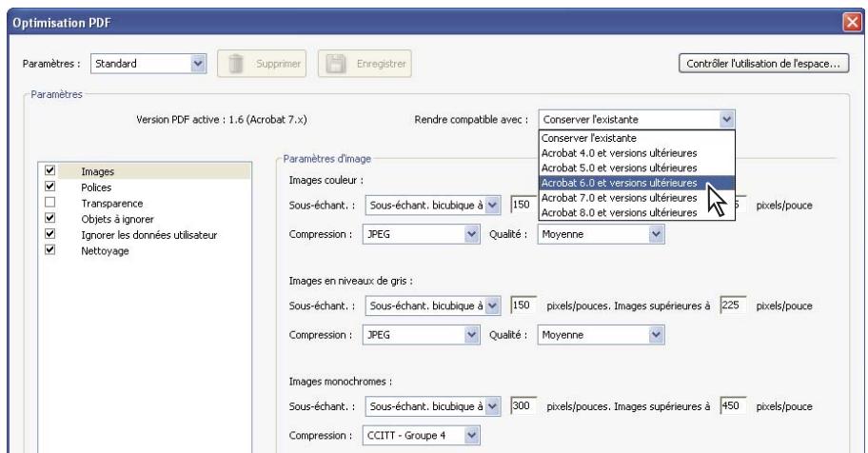Click monochrome 300 resolution field
The height and width of the screenshot is (453, 868).
523,406
